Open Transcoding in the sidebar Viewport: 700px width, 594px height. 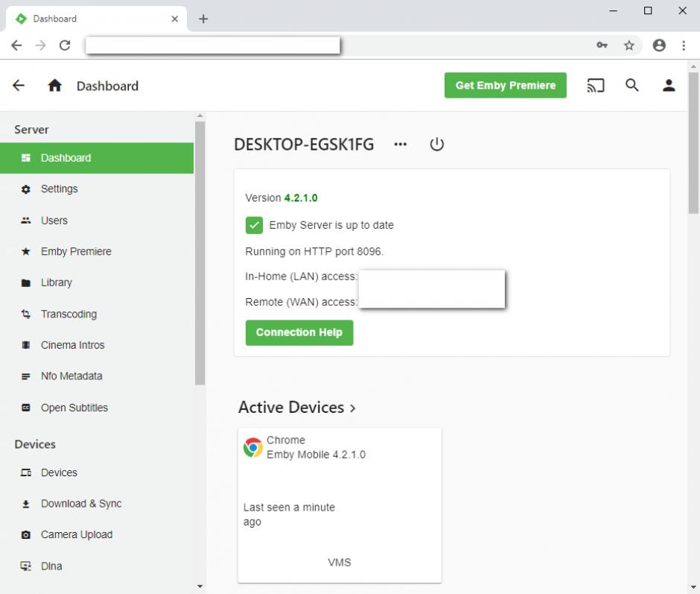(97, 314)
